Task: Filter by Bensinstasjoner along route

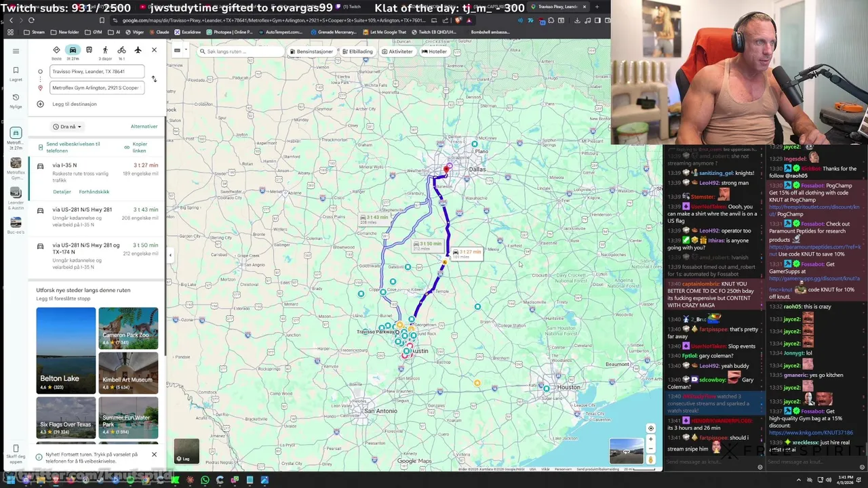Action: click(311, 52)
